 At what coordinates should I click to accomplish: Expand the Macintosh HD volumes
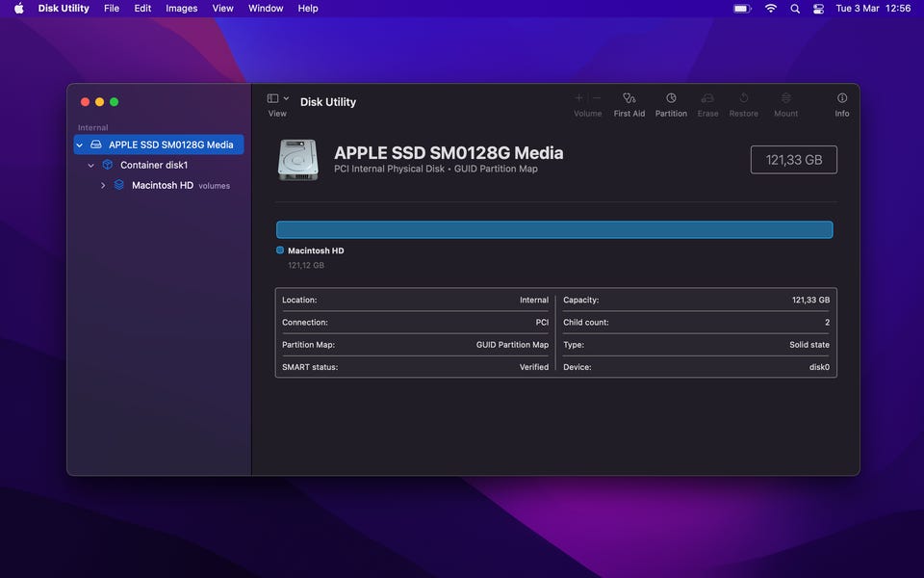tap(103, 186)
